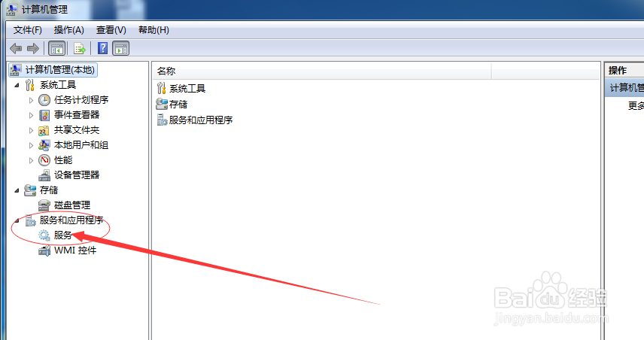Click WMI 控件 in the tree
Image resolution: width=644 pixels, height=340 pixels.
[x=75, y=250]
